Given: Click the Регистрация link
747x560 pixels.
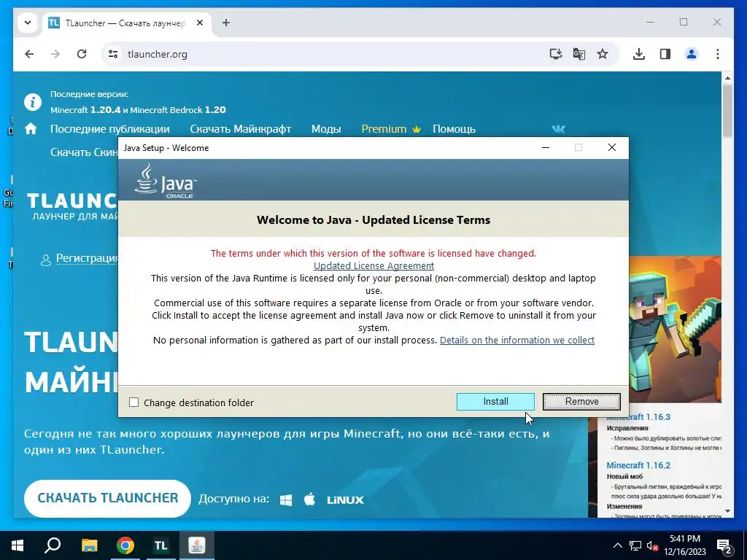Looking at the screenshot, I should click(87, 258).
